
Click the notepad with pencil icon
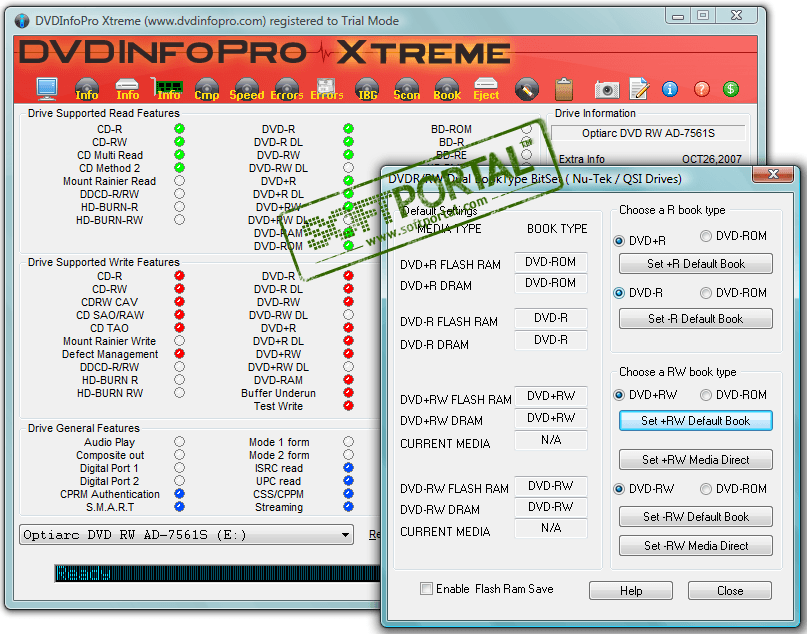[639, 89]
